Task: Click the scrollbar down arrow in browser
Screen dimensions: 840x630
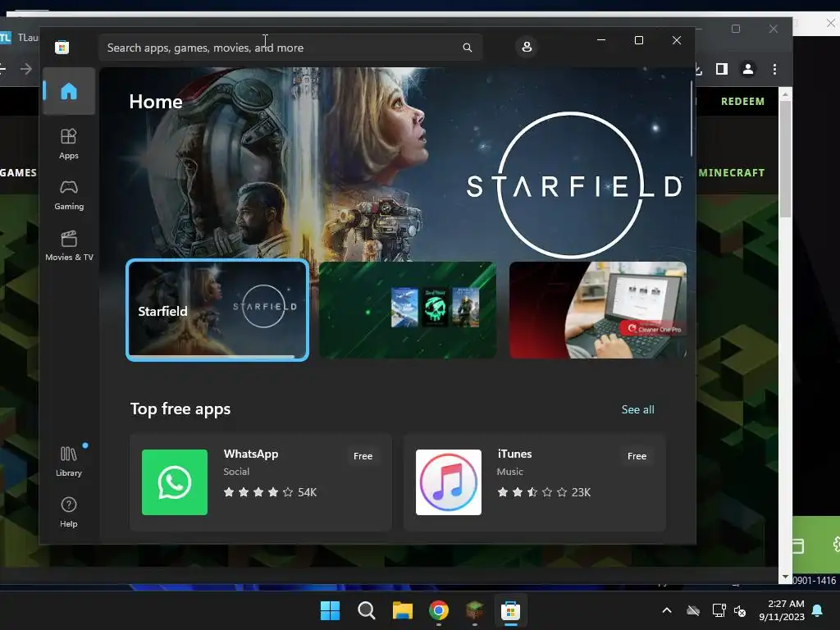Action: pos(785,577)
